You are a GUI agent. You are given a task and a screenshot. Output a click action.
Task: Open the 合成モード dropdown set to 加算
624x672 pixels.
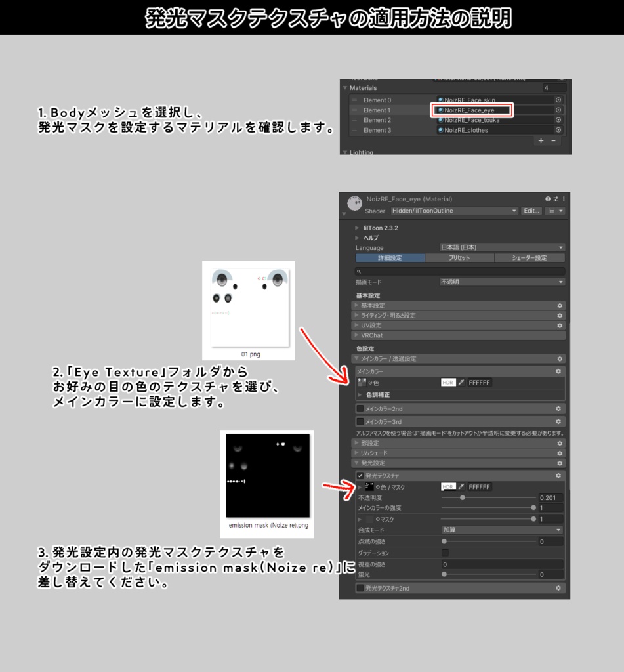point(501,530)
